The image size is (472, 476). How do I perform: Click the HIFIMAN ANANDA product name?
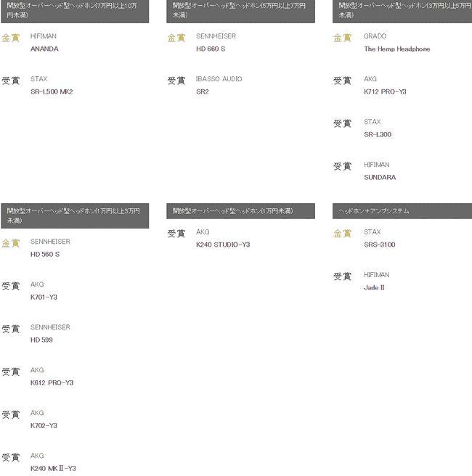pos(44,49)
